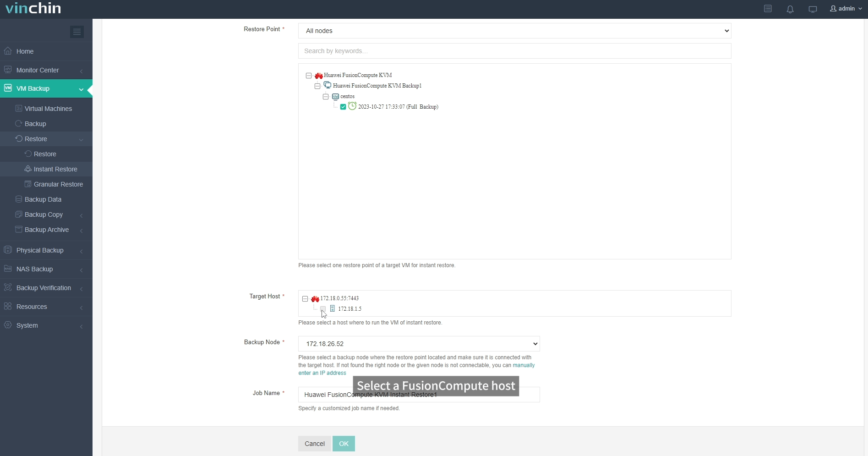
Task: Click Backup Copy icon
Action: tap(19, 214)
